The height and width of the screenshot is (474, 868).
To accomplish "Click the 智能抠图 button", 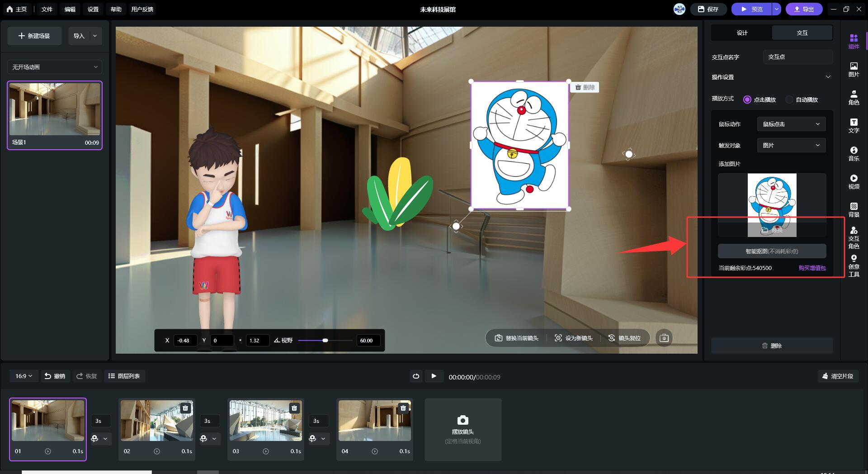I will (x=772, y=251).
